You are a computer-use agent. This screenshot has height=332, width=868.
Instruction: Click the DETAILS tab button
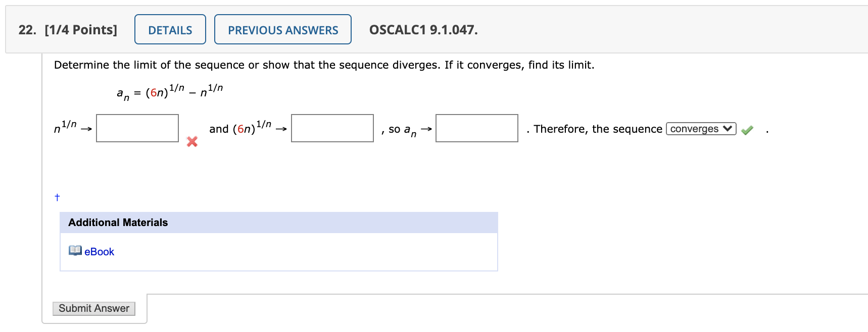(170, 30)
